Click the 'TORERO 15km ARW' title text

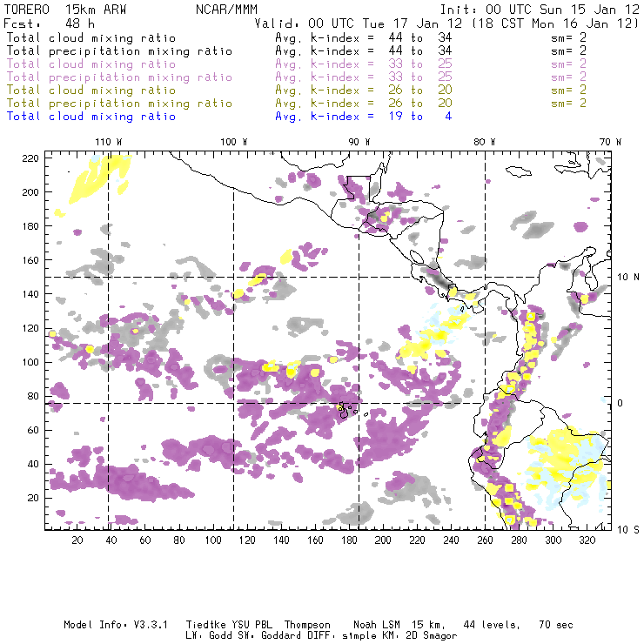click(x=65, y=9)
